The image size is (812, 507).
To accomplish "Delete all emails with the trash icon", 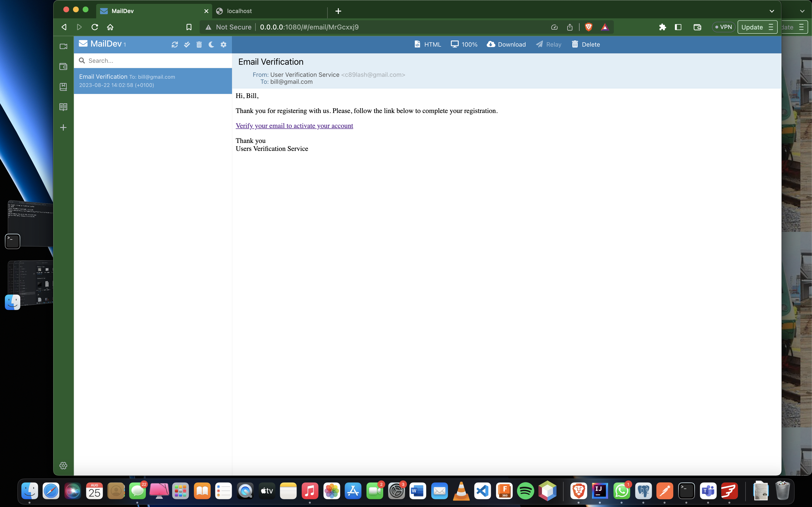I will (x=199, y=44).
